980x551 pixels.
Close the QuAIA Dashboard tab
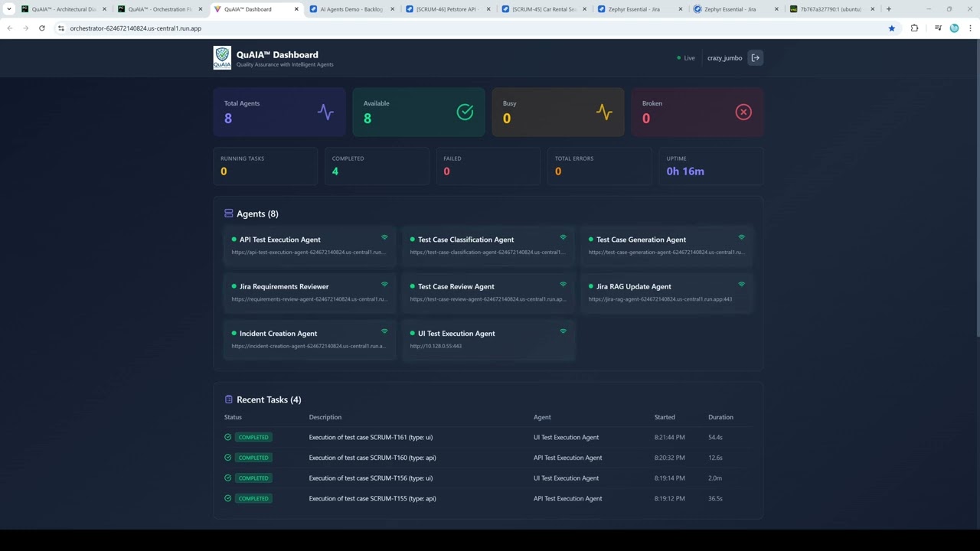pos(296,9)
